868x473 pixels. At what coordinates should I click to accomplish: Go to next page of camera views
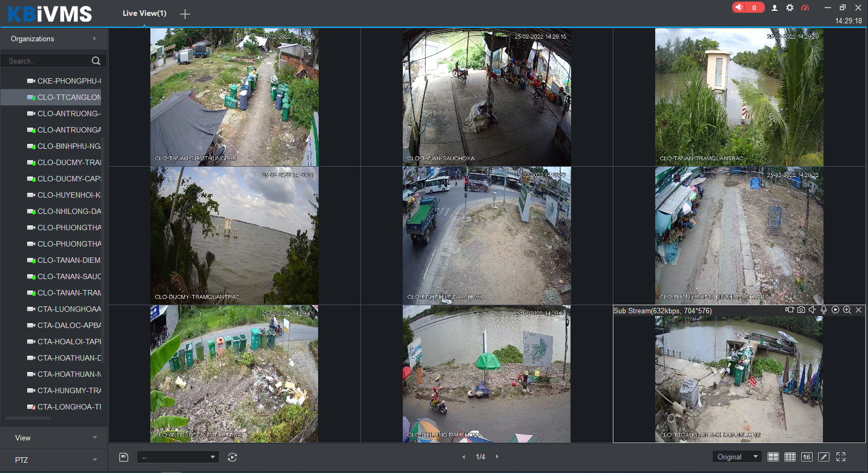click(497, 457)
